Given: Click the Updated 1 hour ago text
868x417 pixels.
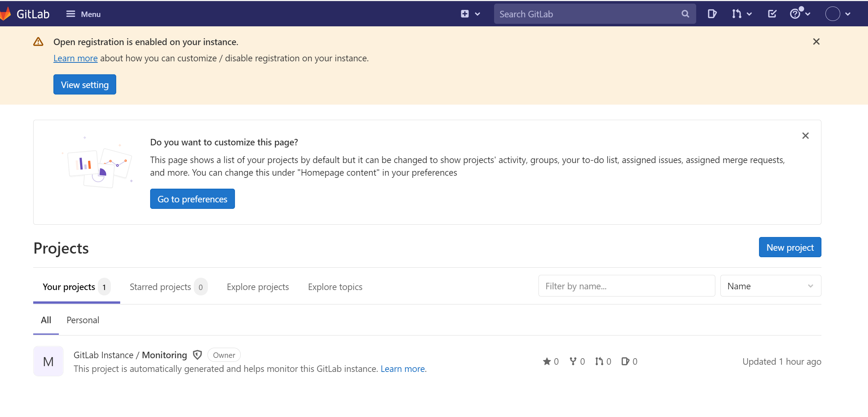Looking at the screenshot, I should [782, 361].
